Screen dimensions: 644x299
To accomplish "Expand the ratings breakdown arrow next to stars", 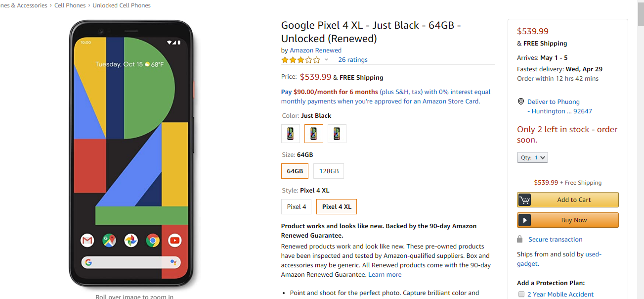I will (326, 60).
